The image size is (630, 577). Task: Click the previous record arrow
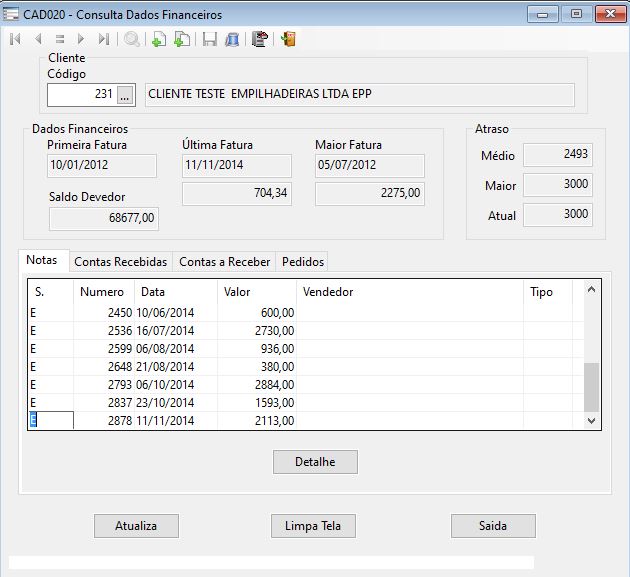click(38, 40)
